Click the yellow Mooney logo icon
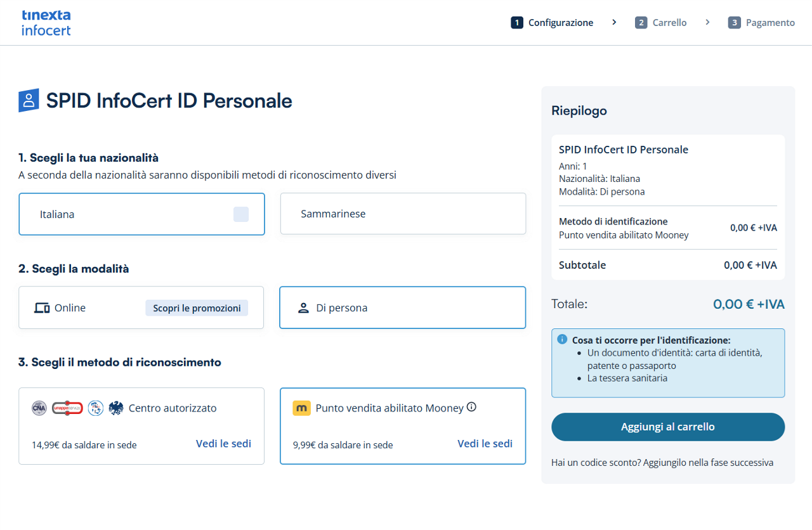 coord(301,408)
